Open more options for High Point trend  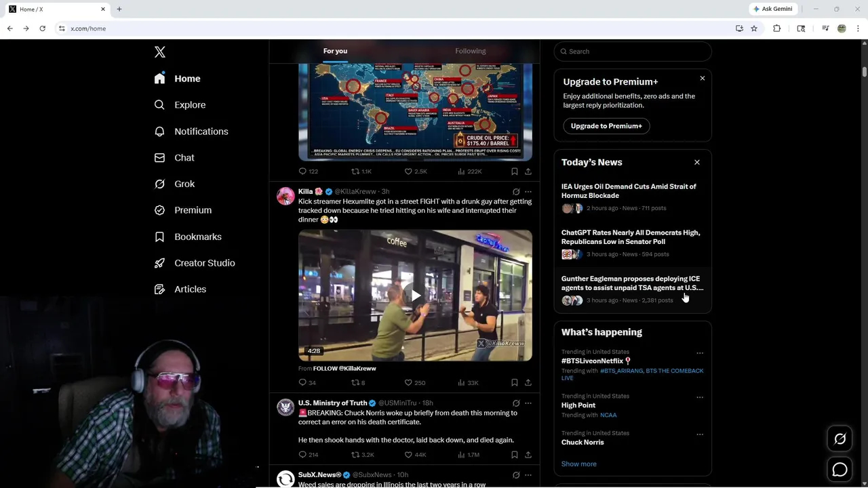[700, 397]
